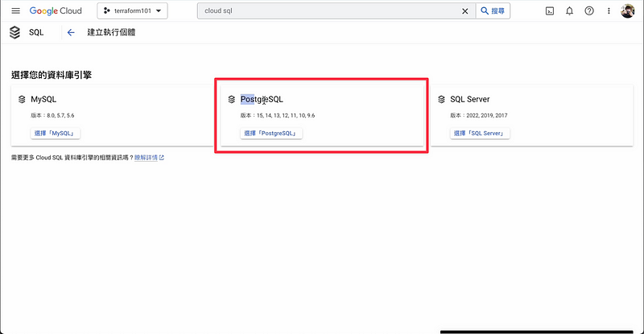The width and height of the screenshot is (644, 334).
Task: Click the Google Cloud logo
Action: (x=56, y=11)
